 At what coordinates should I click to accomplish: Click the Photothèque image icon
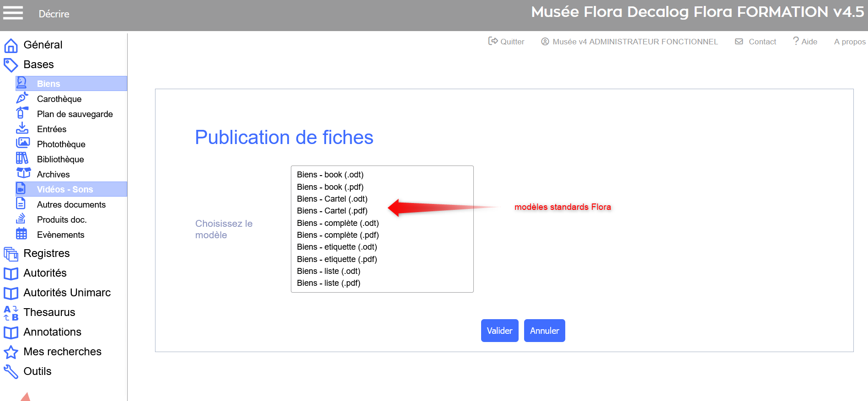tap(23, 143)
